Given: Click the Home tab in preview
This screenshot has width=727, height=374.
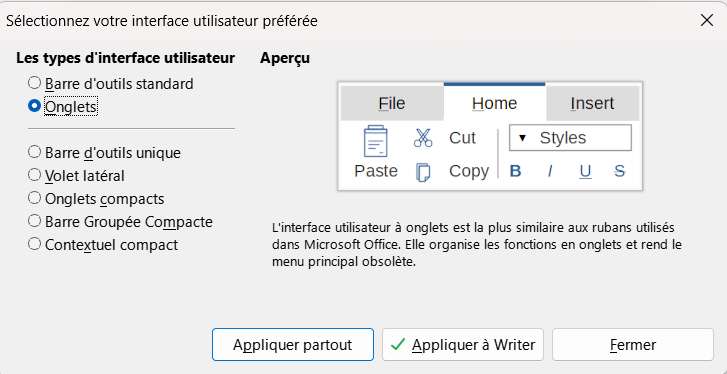Looking at the screenshot, I should tap(494, 103).
